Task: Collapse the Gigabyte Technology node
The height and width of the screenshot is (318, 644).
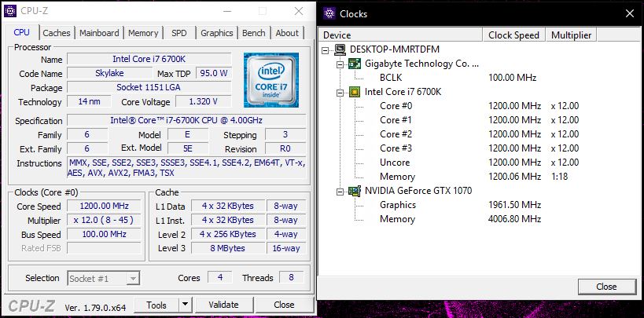Action: coord(340,64)
